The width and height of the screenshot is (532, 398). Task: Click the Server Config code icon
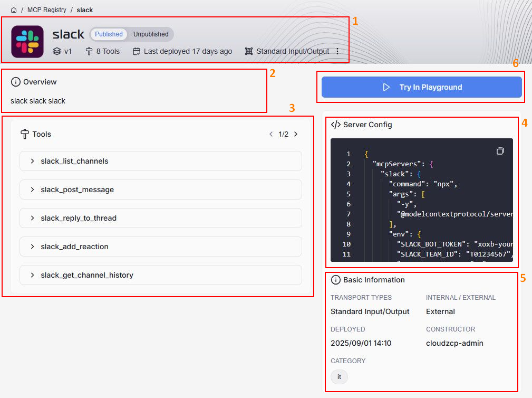click(335, 125)
